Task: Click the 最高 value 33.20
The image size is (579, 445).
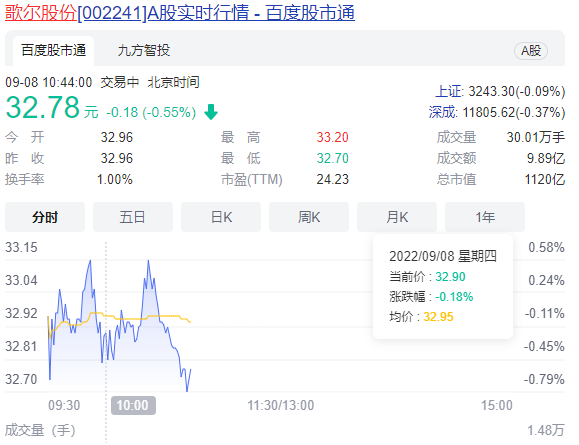Action: tap(332, 137)
